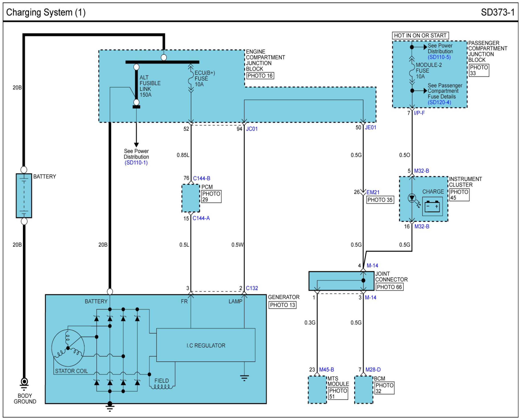Click the M45-B connector label
Screen dimensions: 521x420
tap(326, 370)
